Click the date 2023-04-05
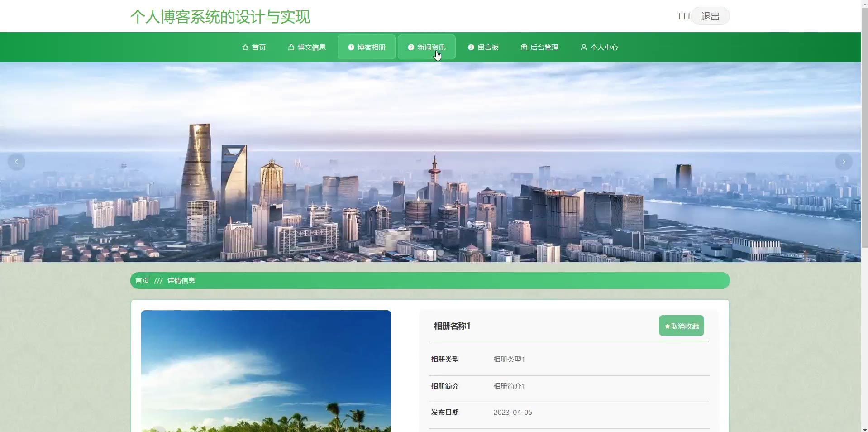The width and height of the screenshot is (868, 432). click(513, 413)
